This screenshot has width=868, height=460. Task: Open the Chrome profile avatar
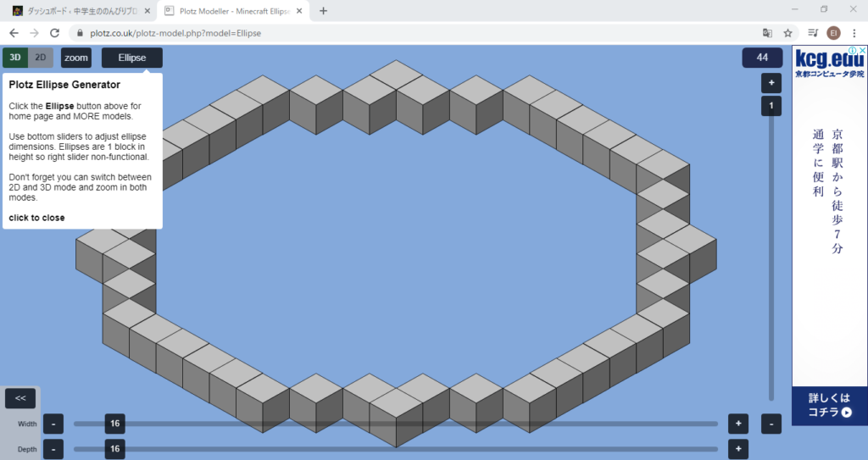(x=833, y=33)
